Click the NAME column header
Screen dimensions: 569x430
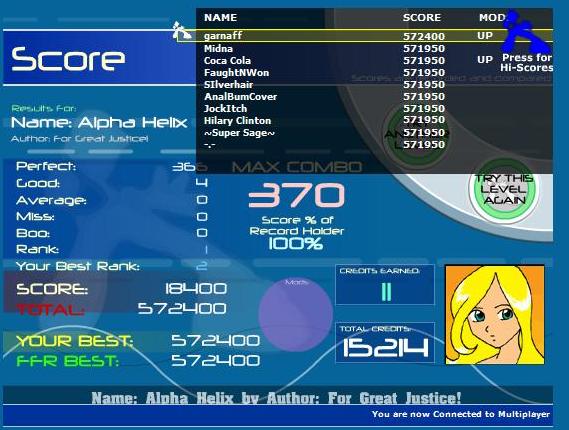[x=220, y=17]
